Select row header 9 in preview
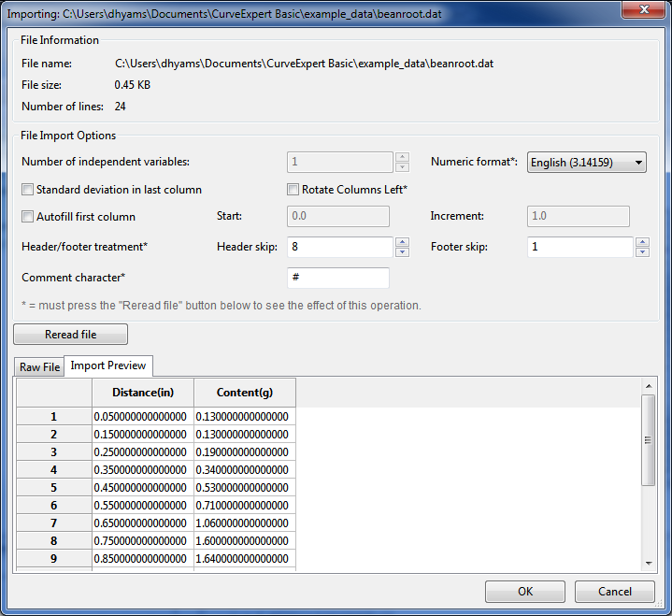 pyautogui.click(x=54, y=559)
